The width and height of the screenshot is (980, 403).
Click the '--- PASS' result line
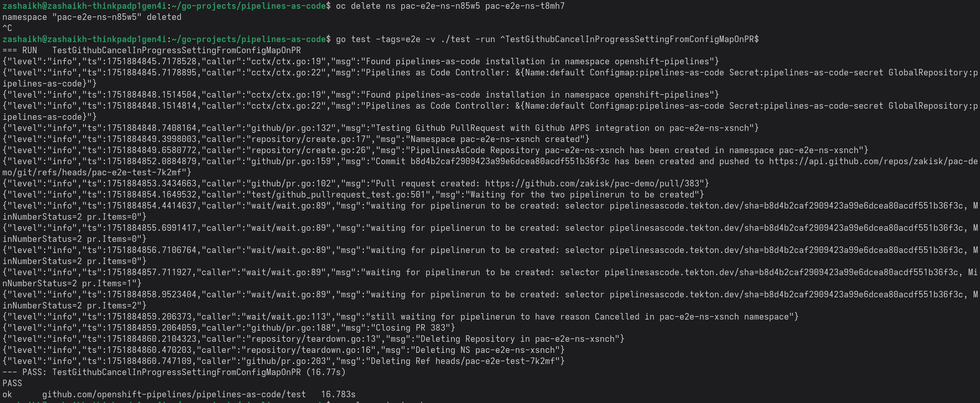coord(173,372)
